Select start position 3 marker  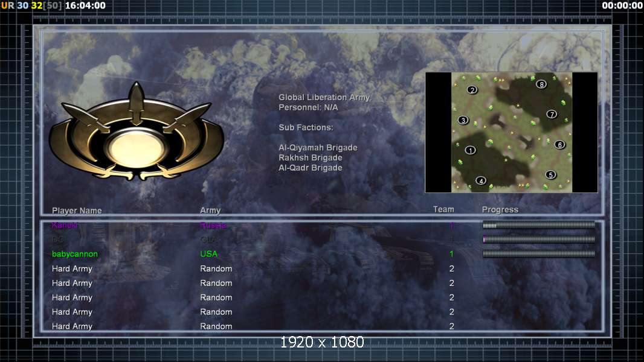point(463,120)
